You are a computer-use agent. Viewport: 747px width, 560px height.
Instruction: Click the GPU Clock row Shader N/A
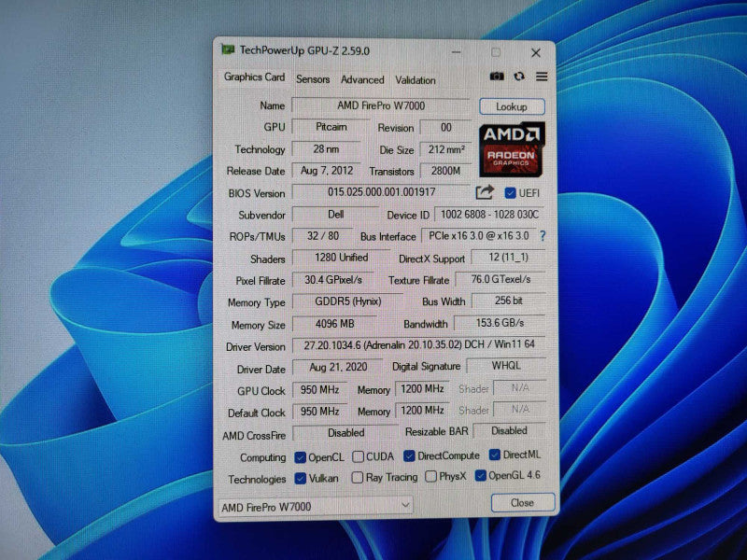point(520,387)
